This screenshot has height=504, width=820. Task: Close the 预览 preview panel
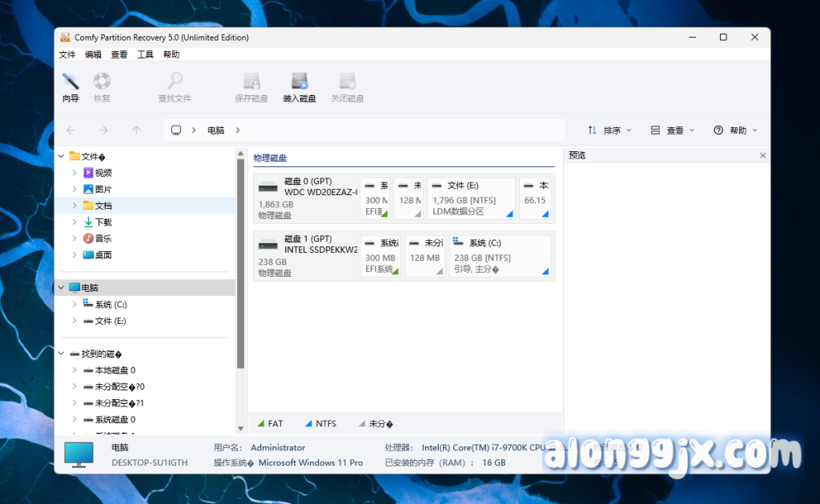pyautogui.click(x=762, y=155)
